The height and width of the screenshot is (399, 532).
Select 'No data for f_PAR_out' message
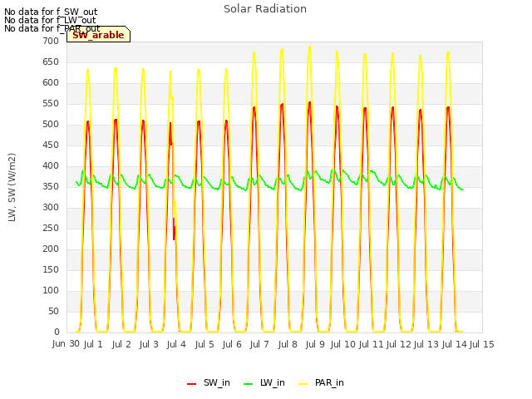tap(52, 28)
